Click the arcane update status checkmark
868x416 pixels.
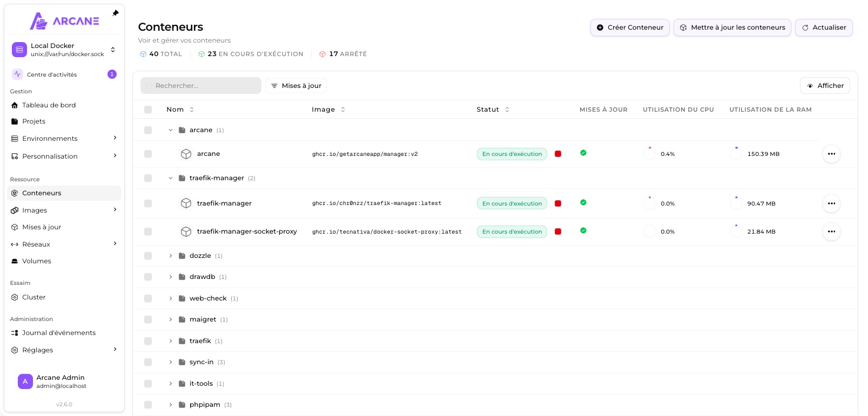tap(583, 153)
